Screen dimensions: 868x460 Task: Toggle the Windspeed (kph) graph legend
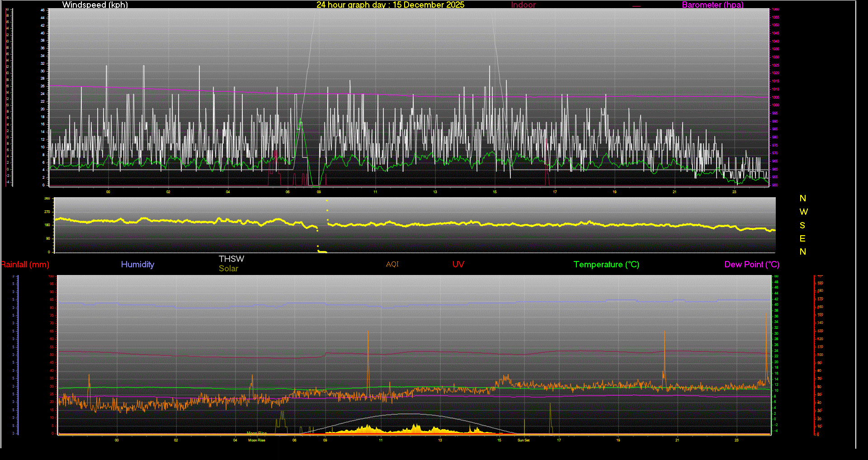click(94, 5)
